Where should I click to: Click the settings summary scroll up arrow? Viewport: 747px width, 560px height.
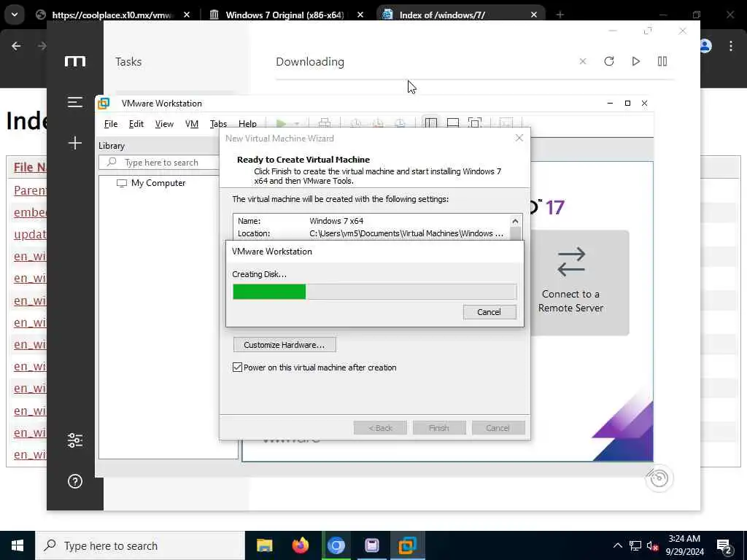pos(515,222)
